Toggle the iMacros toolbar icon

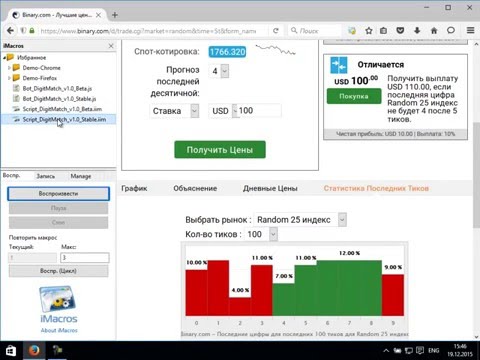tap(352, 31)
